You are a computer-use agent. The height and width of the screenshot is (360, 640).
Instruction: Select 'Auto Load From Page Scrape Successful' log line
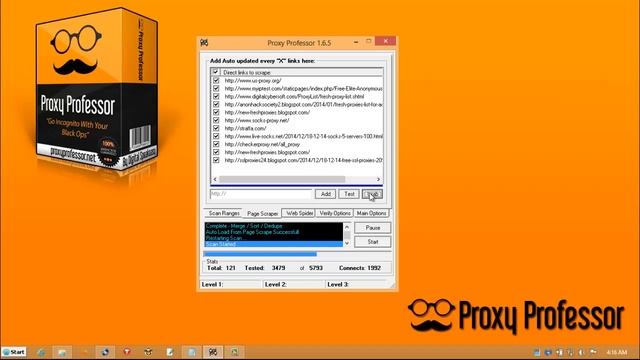point(273,232)
